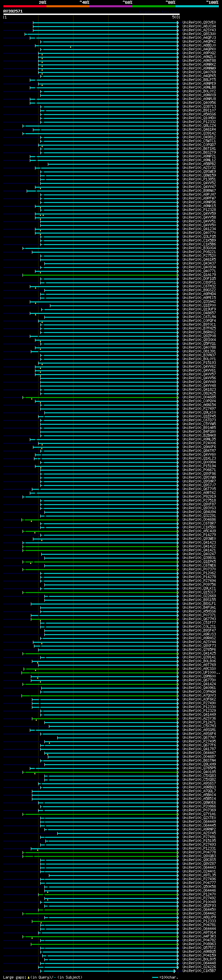The height and width of the screenshot is (980, 222).
Task: Select the UniRef100_Q1A179 entry
Action: point(199,275)
